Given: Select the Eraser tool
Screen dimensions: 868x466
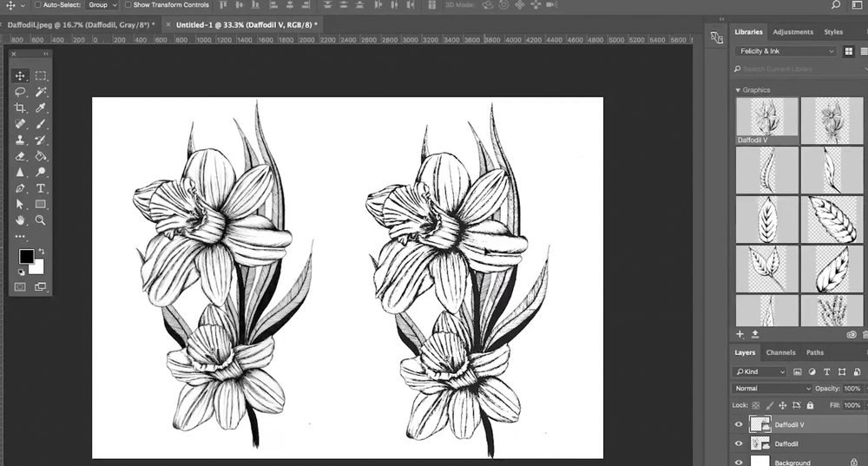Looking at the screenshot, I should click(20, 156).
